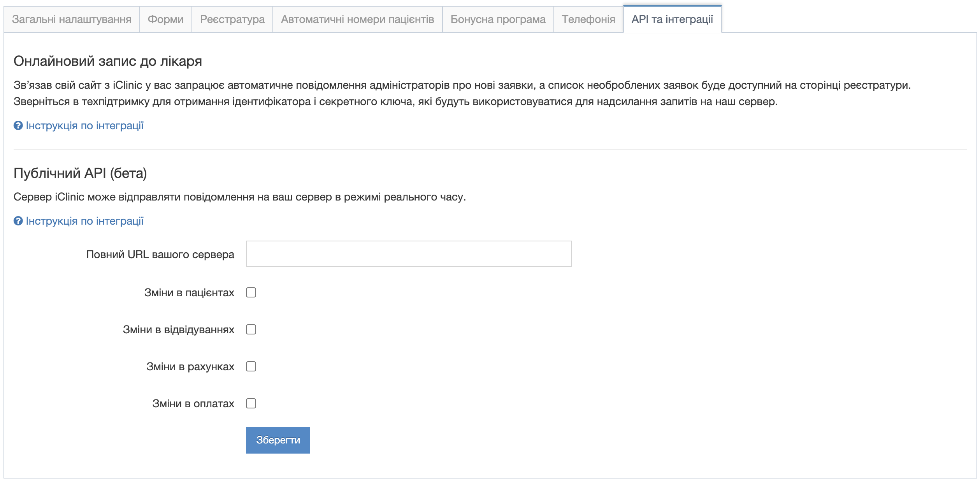Select the Бонусна програма tab
The image size is (980, 482).
pos(498,19)
